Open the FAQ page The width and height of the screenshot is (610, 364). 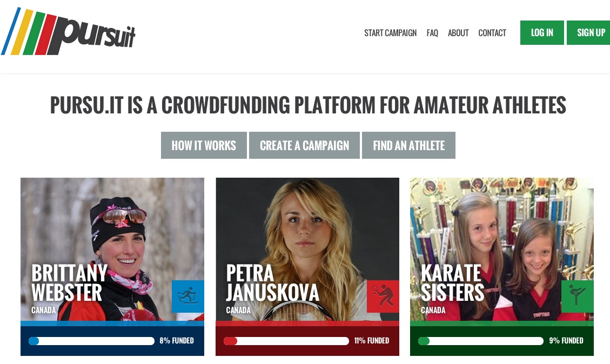click(432, 33)
